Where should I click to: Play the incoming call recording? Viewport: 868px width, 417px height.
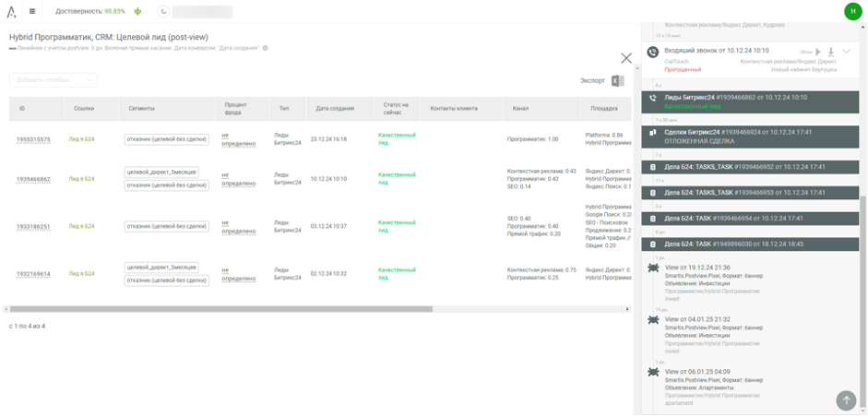click(x=817, y=52)
